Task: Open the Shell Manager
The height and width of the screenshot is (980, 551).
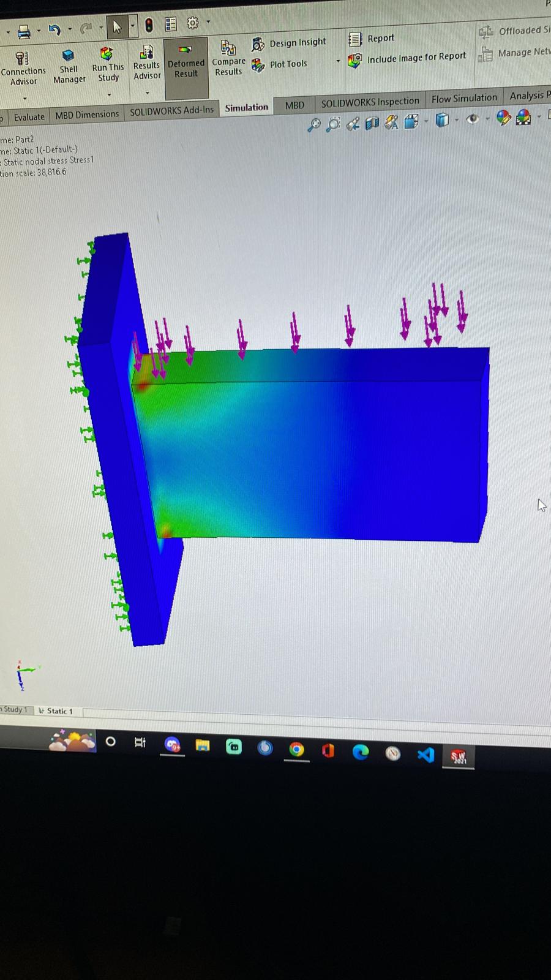Action: click(69, 66)
